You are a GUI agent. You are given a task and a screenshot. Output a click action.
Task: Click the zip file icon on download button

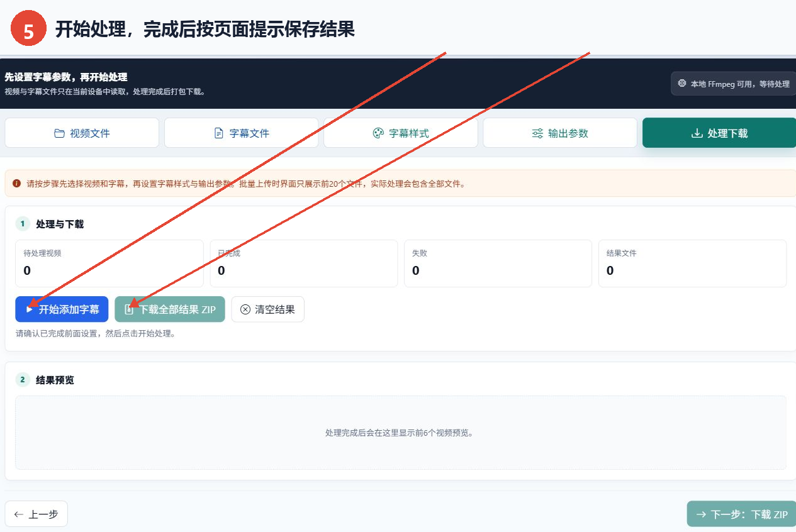pos(129,309)
